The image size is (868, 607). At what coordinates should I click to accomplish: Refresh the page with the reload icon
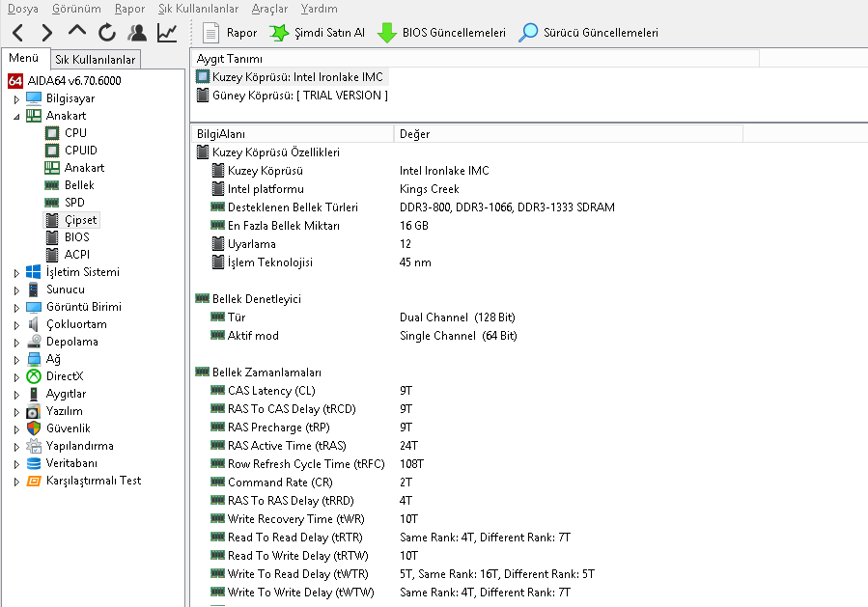(107, 33)
